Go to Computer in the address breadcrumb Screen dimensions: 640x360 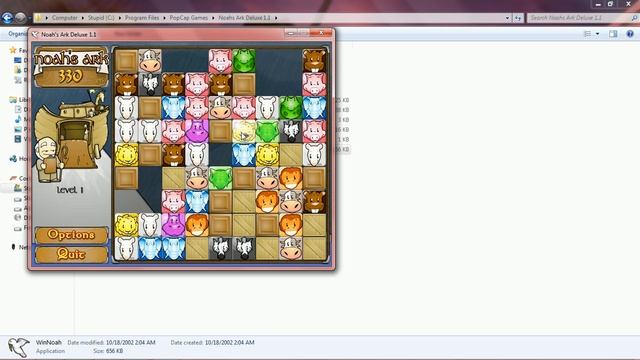(x=64, y=18)
